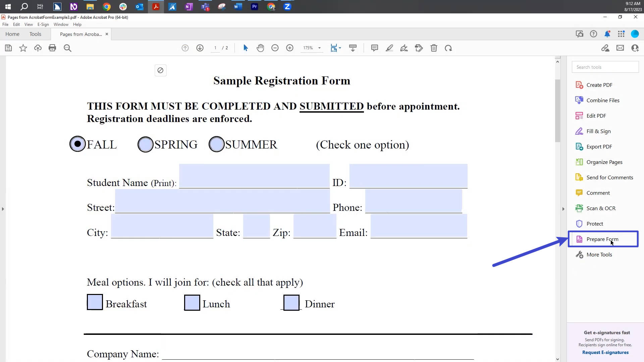The height and width of the screenshot is (362, 644).
Task: Print the document
Action: click(52, 48)
